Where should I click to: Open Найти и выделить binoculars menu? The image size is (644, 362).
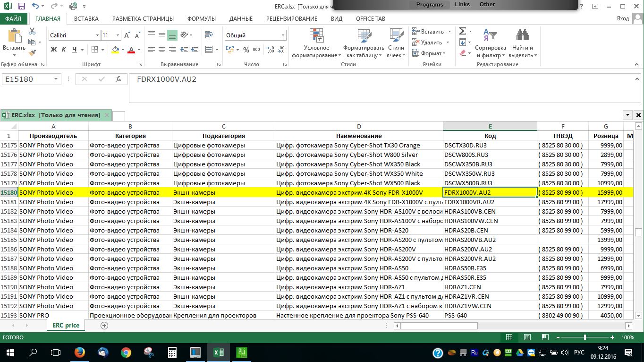pos(523,43)
